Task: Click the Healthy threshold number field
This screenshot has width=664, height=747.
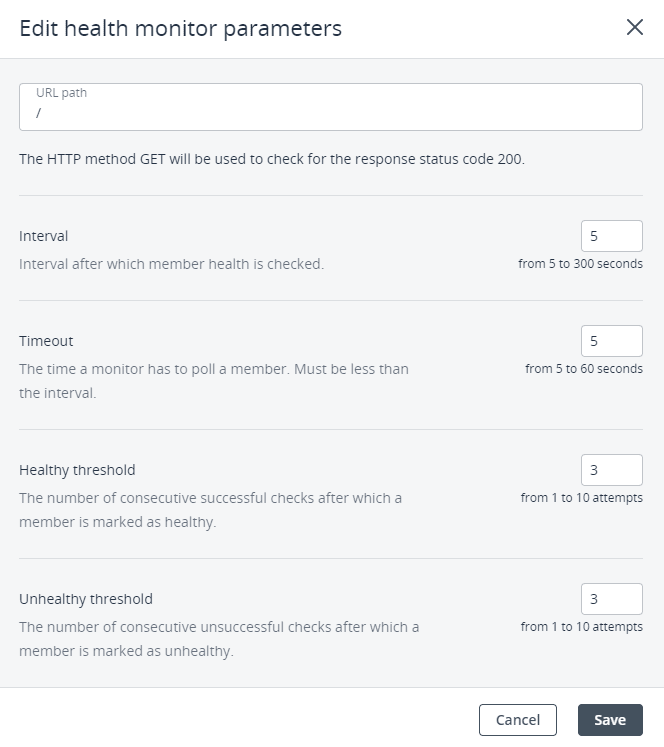Action: click(x=611, y=470)
